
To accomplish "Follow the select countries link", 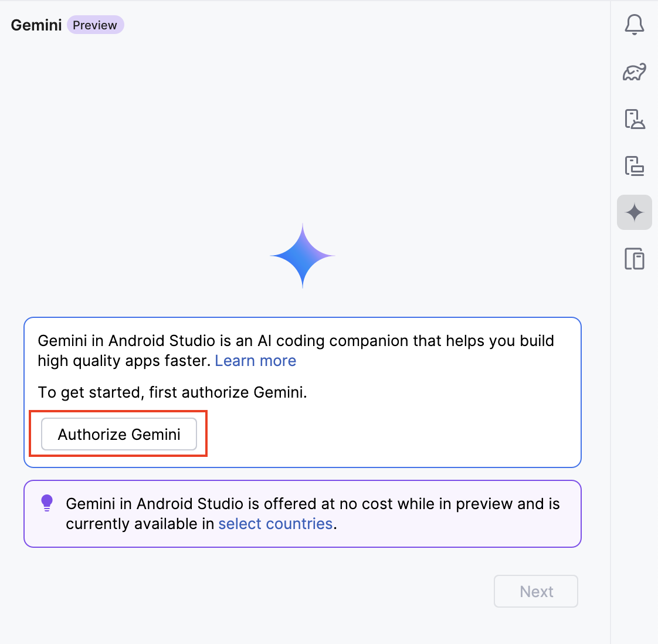I will point(275,524).
